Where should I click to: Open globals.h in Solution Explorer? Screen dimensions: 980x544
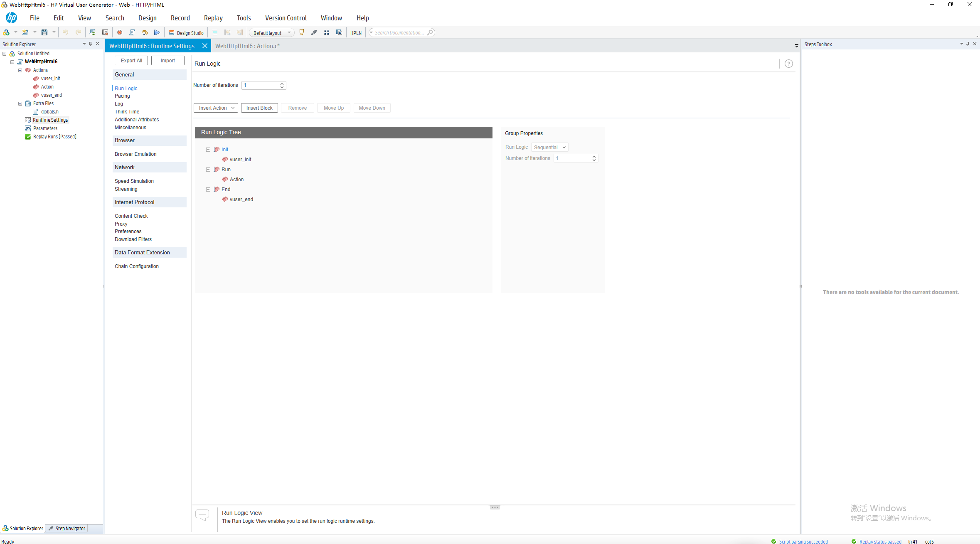(x=49, y=112)
